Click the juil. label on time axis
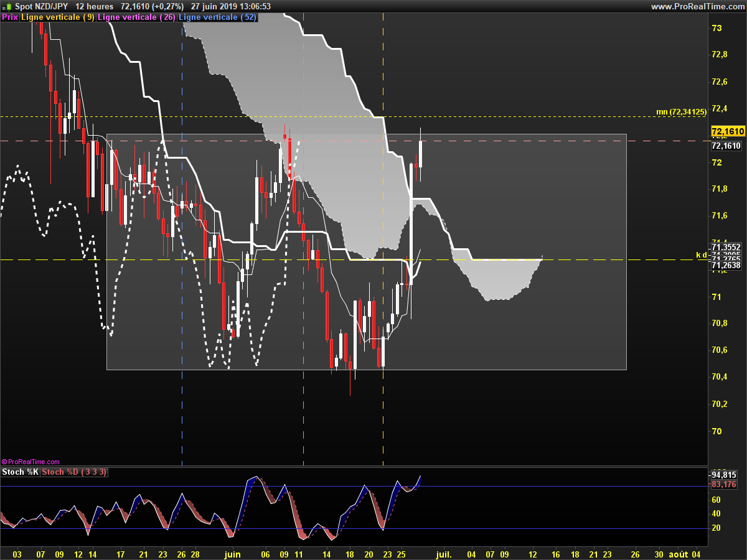The height and width of the screenshot is (560, 747). click(444, 553)
